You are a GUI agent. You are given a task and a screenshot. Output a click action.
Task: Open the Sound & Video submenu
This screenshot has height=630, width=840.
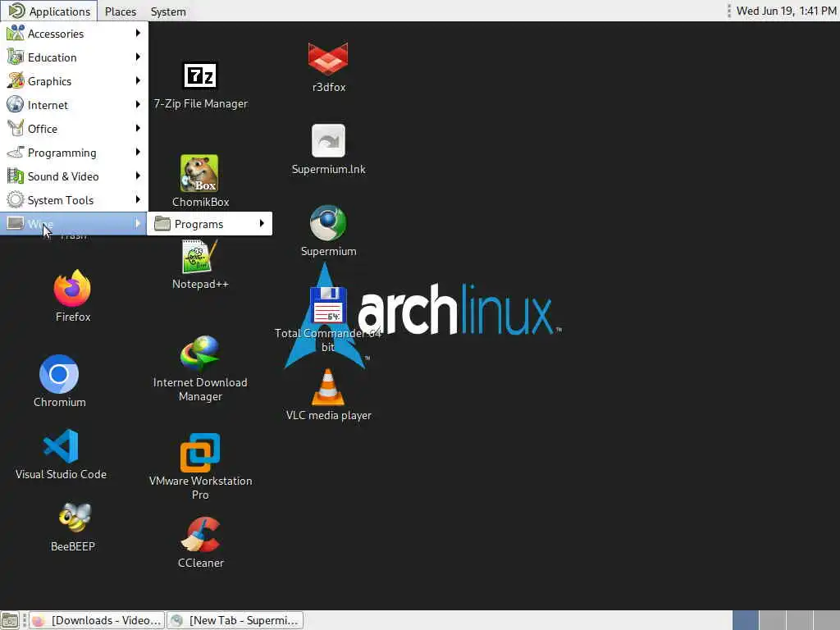74,176
